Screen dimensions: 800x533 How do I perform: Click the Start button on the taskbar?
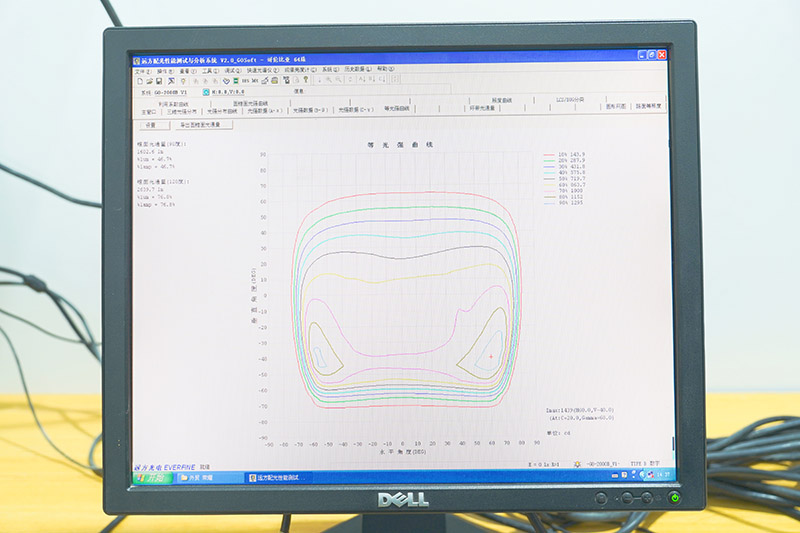click(x=150, y=477)
